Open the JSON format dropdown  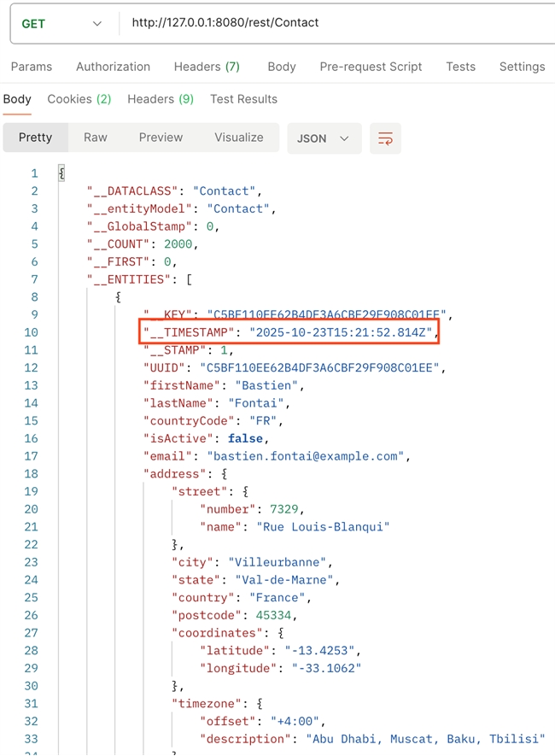[x=324, y=138]
